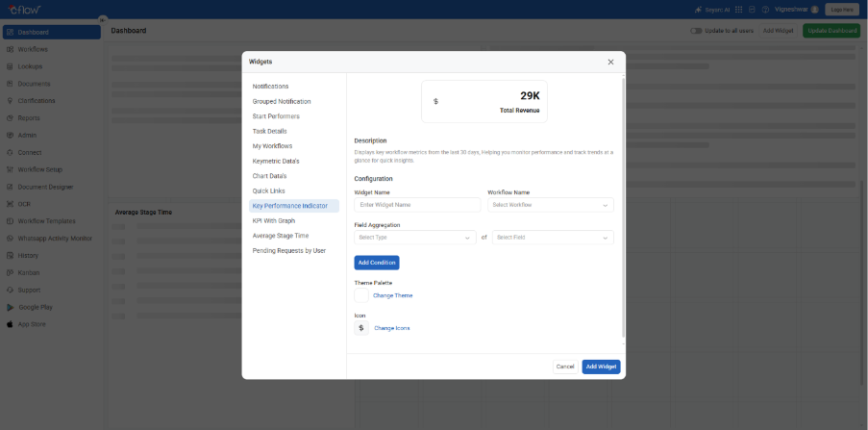Click the Enter Widget Name field
The height and width of the screenshot is (430, 868).
click(x=417, y=205)
